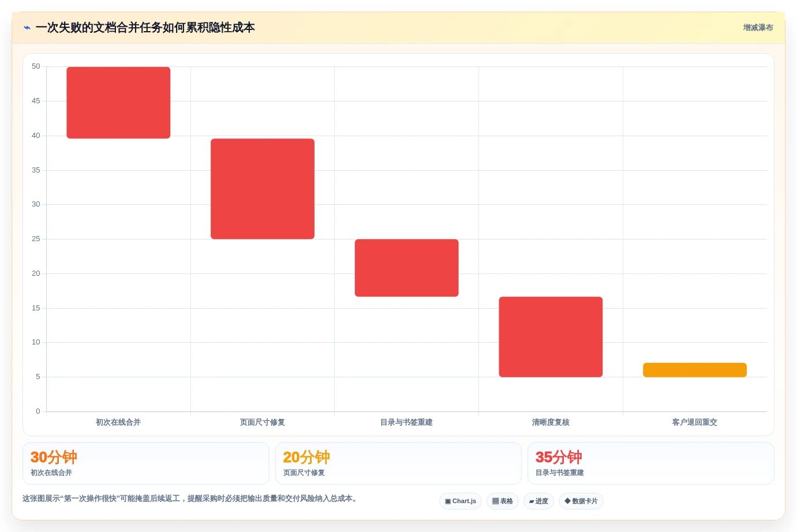This screenshot has width=797, height=532.
Task: Select the 表格 tag chip
Action: [x=503, y=501]
